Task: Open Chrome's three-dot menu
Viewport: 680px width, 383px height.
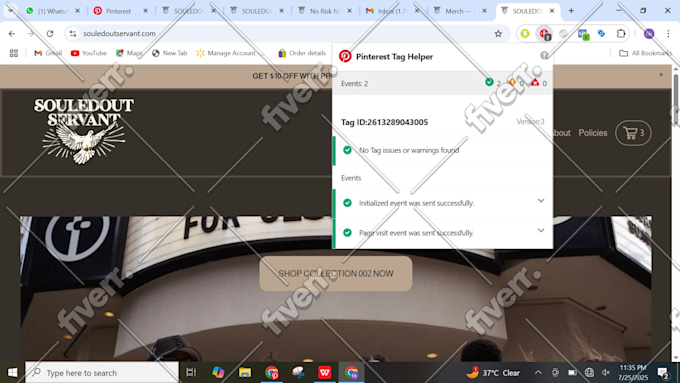Action: [668, 33]
